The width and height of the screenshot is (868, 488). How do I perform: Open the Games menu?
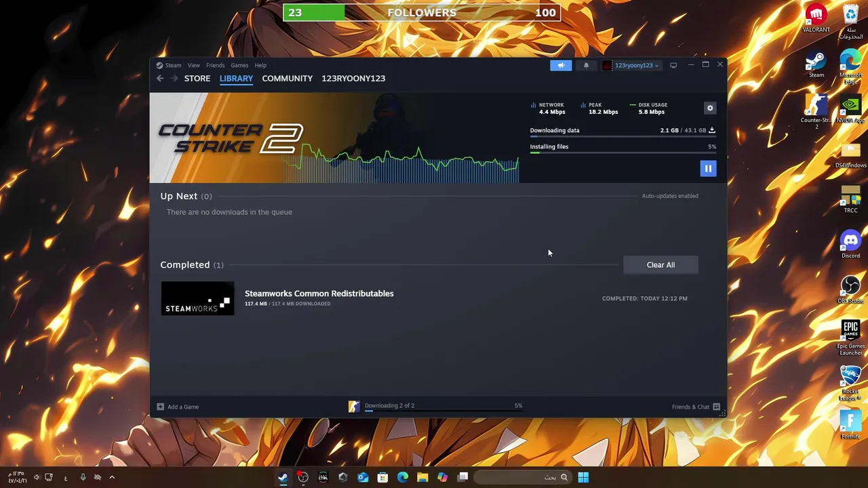pyautogui.click(x=239, y=66)
